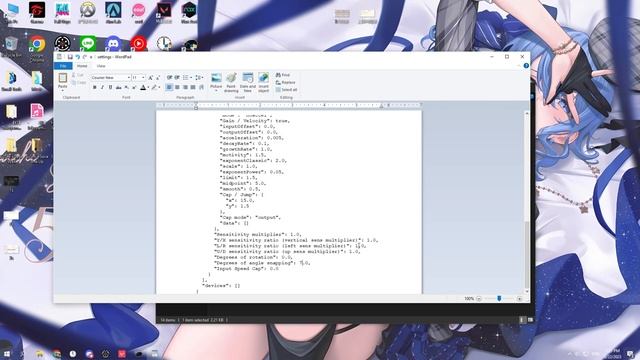Open the Recycle Bin

pyautogui.click(x=11, y=46)
